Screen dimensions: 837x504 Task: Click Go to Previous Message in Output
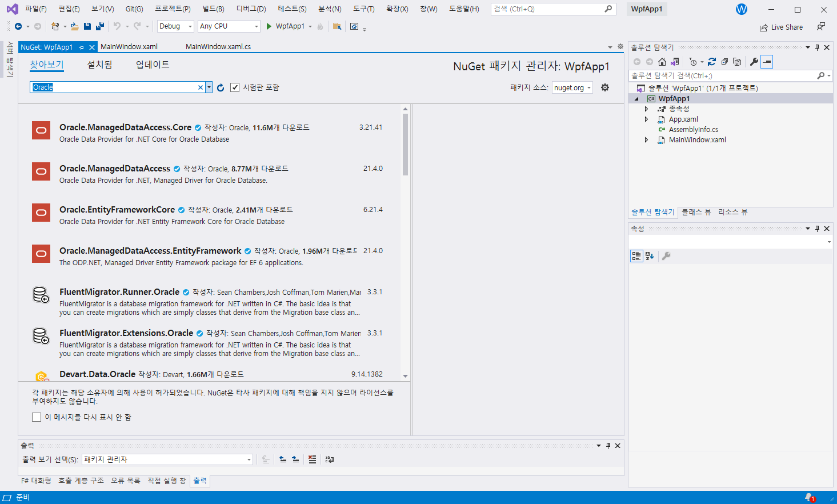pyautogui.click(x=283, y=459)
